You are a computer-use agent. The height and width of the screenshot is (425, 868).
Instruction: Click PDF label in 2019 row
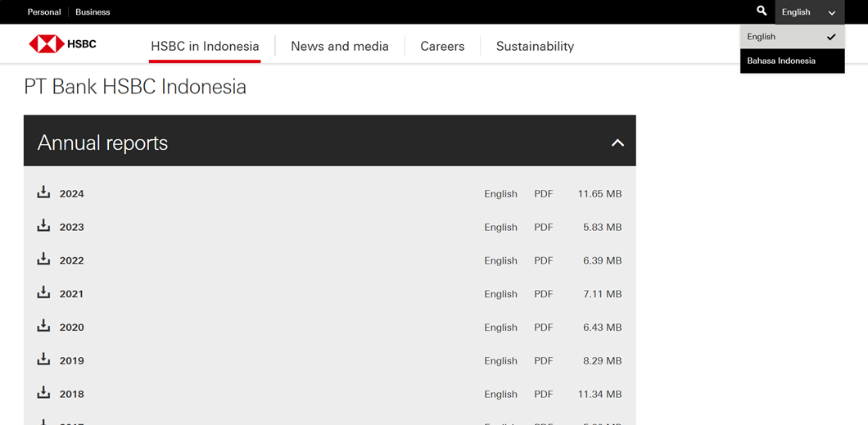pyautogui.click(x=544, y=361)
